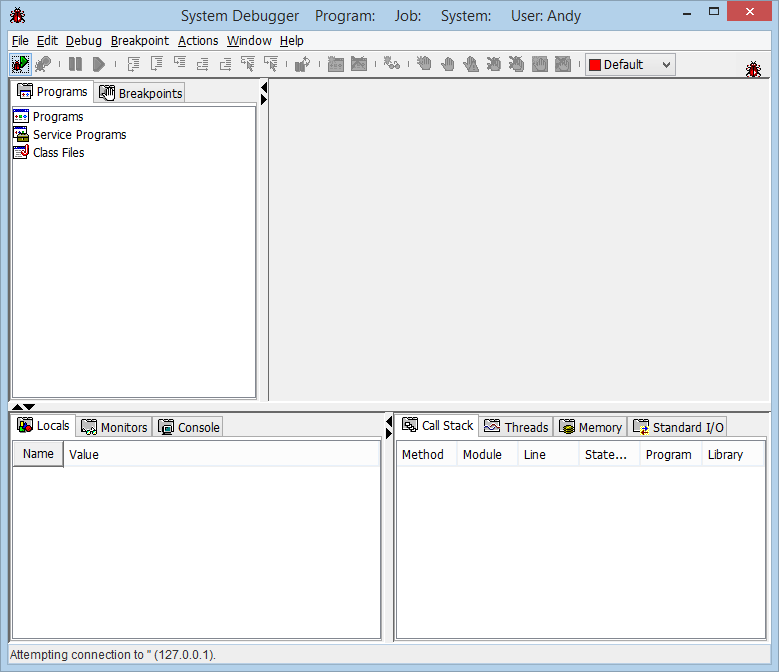Collapse bottom pane with horizontal splitter arrows

tap(30, 406)
